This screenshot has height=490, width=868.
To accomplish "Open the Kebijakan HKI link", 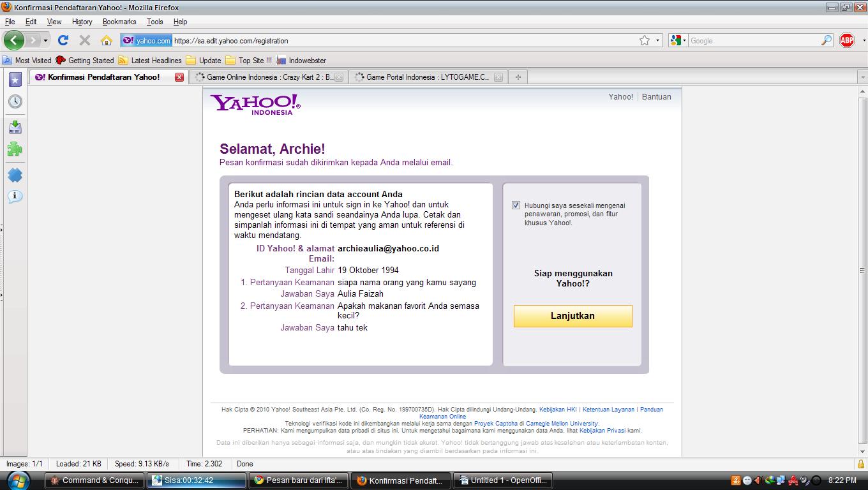I will click(558, 410).
